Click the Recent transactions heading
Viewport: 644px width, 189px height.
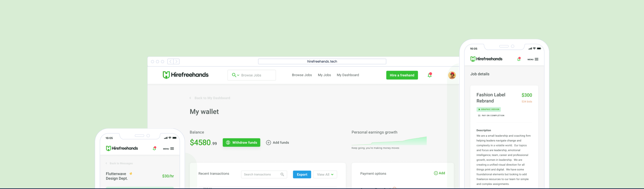214,174
